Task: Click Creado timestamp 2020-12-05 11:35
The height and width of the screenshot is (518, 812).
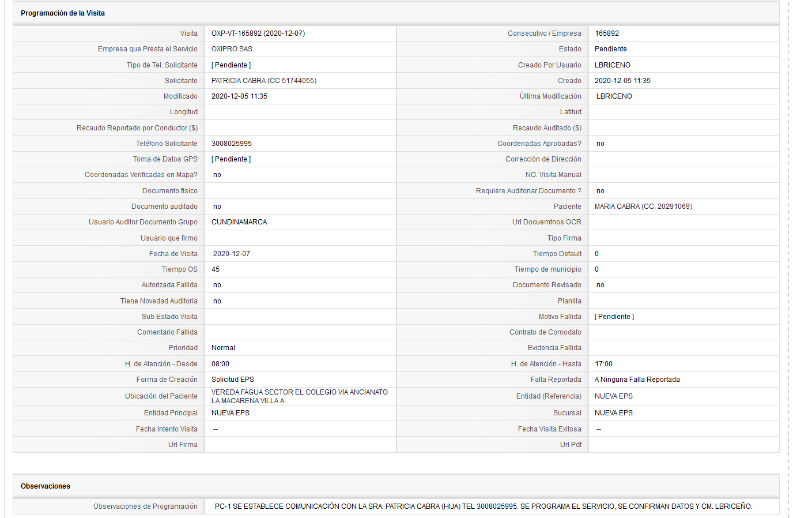Action: point(622,81)
